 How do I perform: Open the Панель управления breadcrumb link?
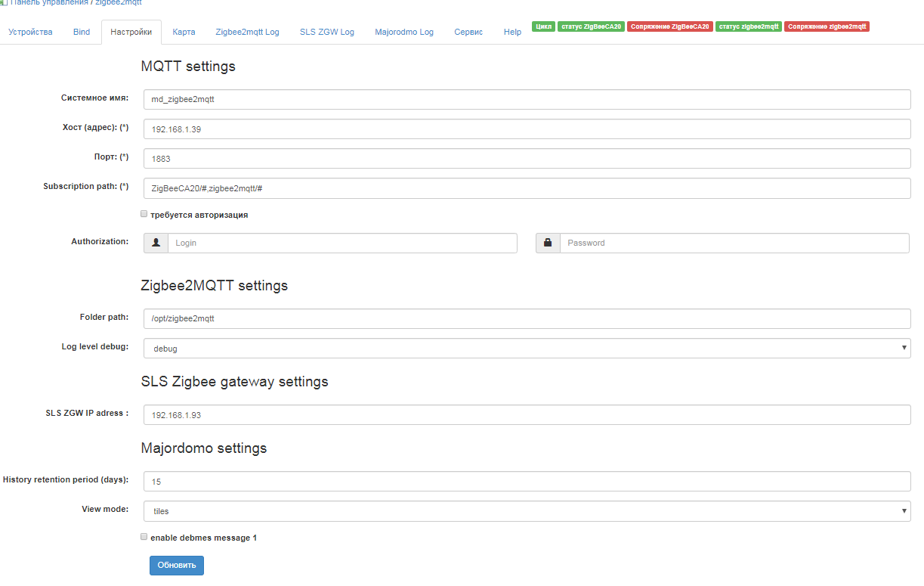click(49, 3)
